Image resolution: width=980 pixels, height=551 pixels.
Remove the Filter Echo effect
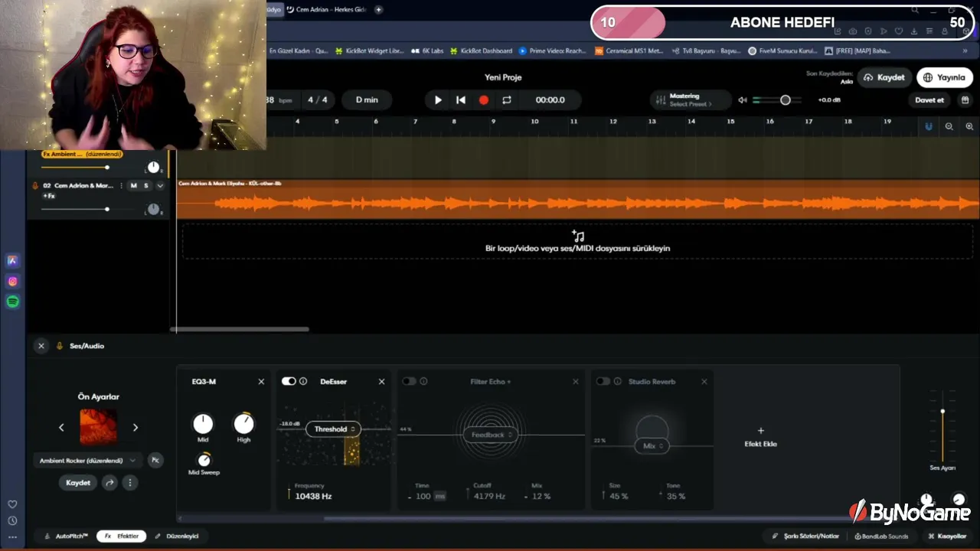point(576,381)
